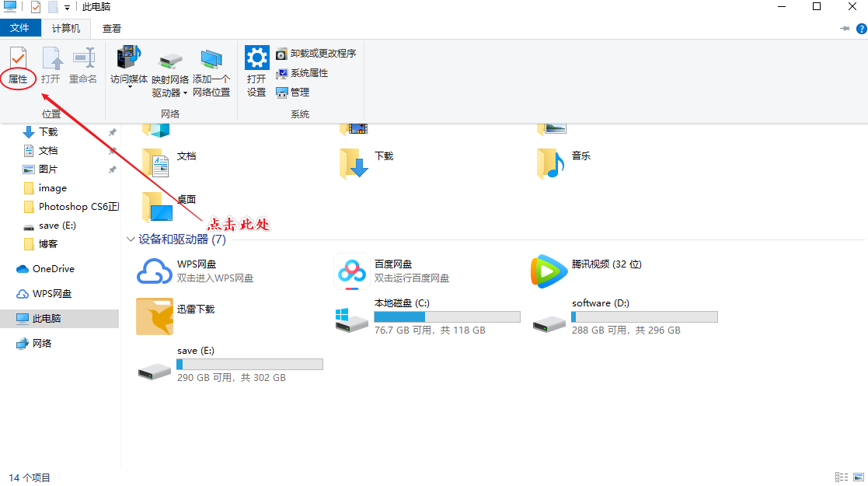Open the 属性 (Properties) icon in ribbon

(x=17, y=66)
